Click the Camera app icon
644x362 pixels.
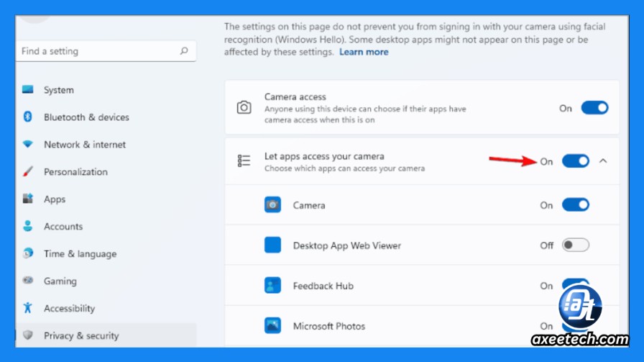pyautogui.click(x=272, y=205)
